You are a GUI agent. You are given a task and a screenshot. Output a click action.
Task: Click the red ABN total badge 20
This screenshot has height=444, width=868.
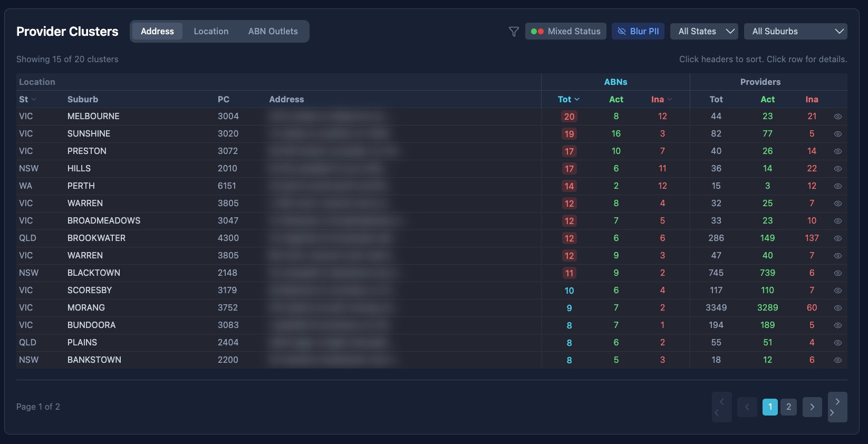569,117
